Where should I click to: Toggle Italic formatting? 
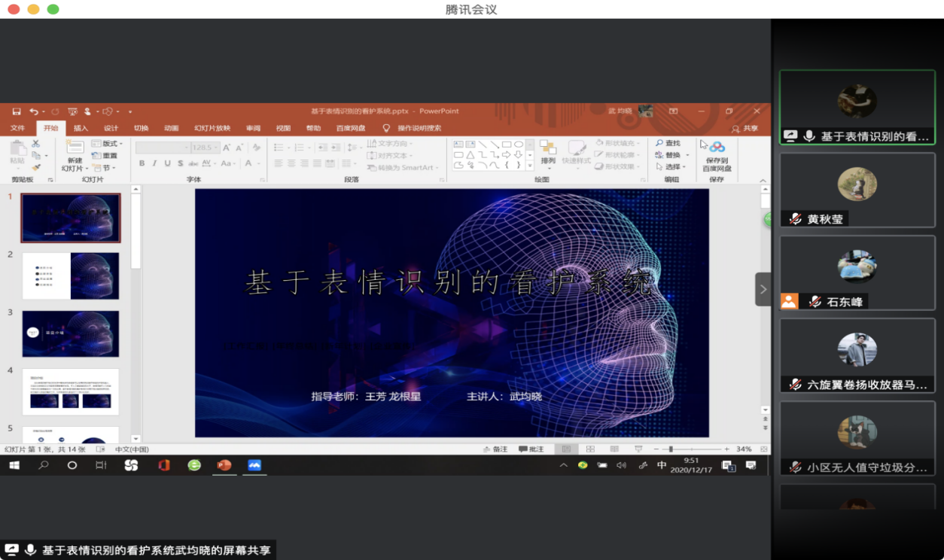click(x=154, y=163)
